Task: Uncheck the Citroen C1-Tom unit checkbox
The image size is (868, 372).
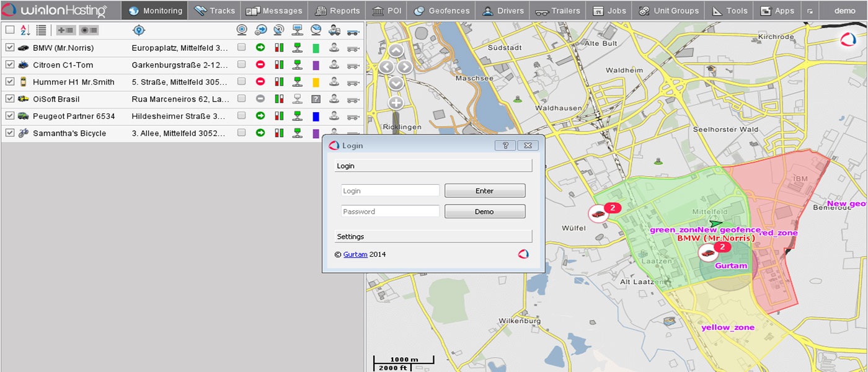Action: click(10, 64)
